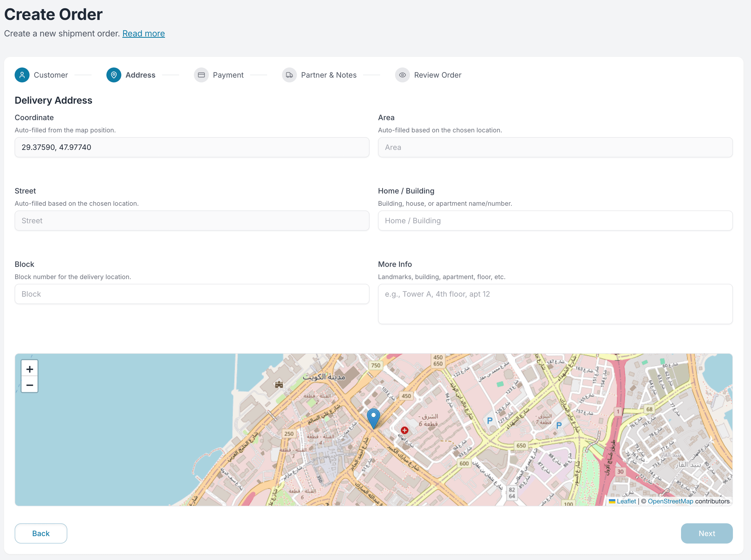Focus the Coordinate input field

(192, 147)
